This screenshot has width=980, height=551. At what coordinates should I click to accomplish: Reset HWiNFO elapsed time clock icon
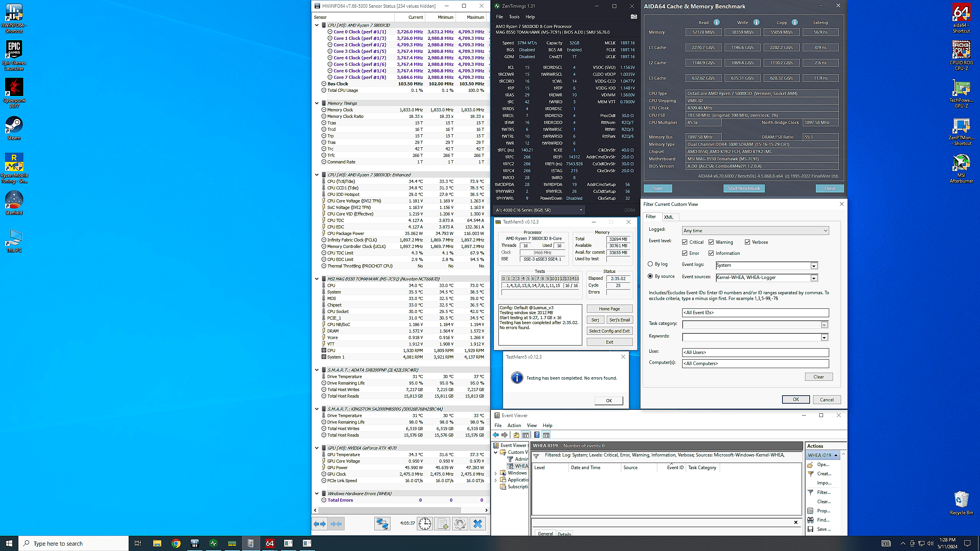coord(425,524)
